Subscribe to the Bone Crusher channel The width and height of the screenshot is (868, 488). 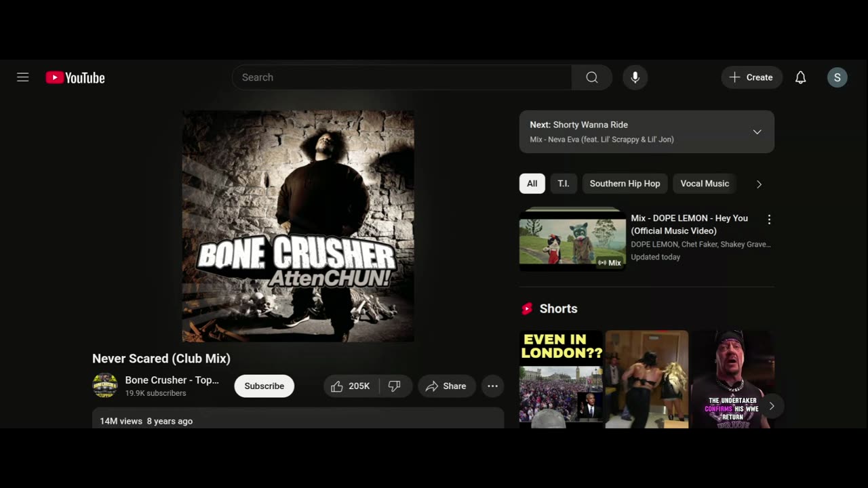point(264,386)
